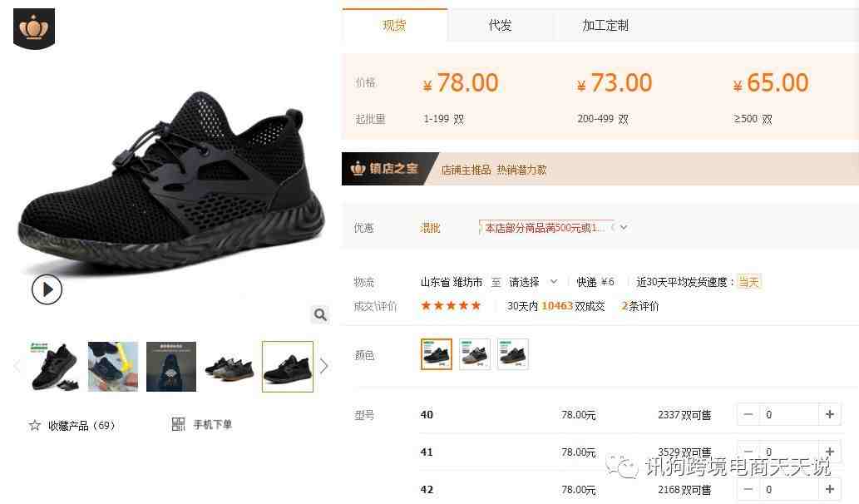Type in size 40 quantity field
The height and width of the screenshot is (504, 859).
point(789,415)
